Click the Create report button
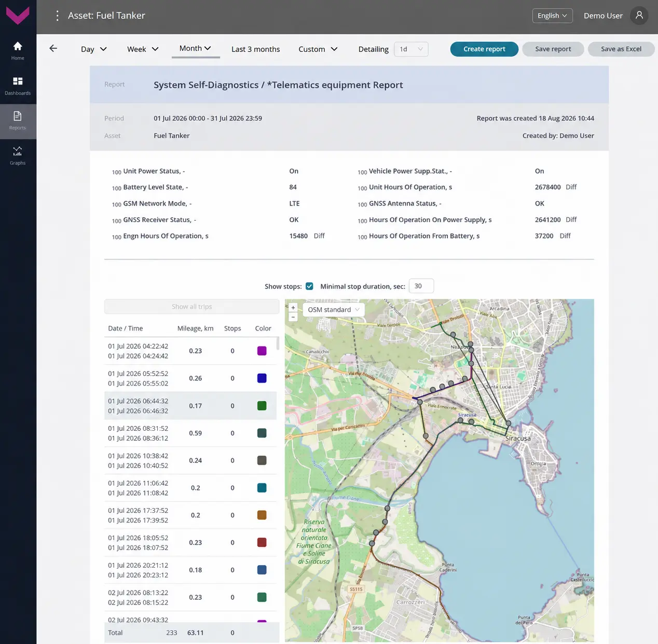Image resolution: width=658 pixels, height=644 pixels. 484,49
